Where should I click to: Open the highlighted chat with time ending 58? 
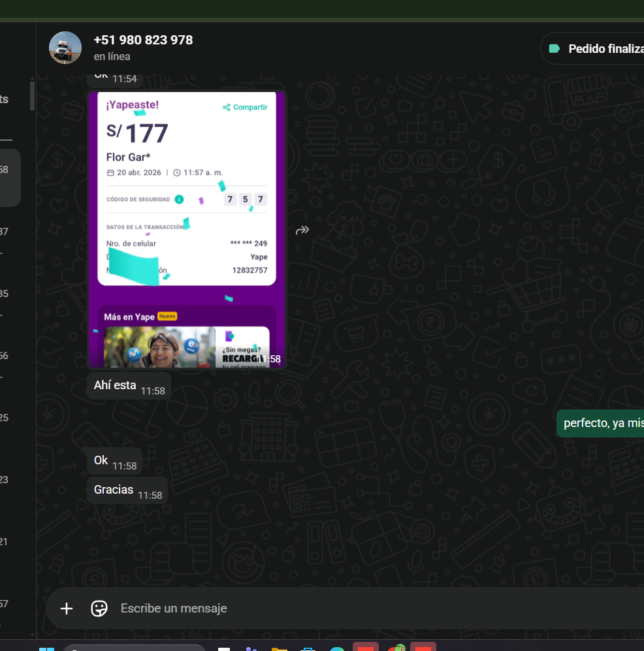[10, 178]
